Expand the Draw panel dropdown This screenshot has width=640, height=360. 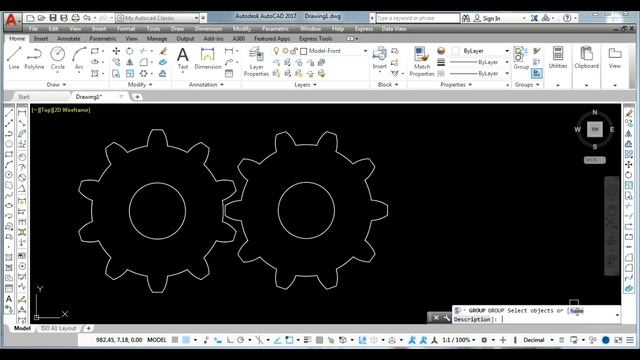[x=56, y=84]
